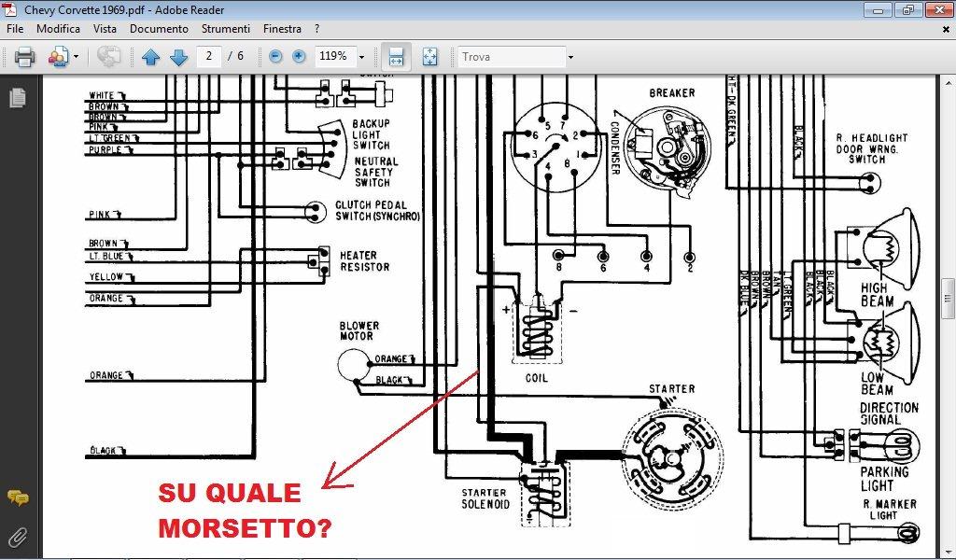Expand the collaborate icon's dropdown arrow
The width and height of the screenshot is (956, 560).
click(77, 57)
